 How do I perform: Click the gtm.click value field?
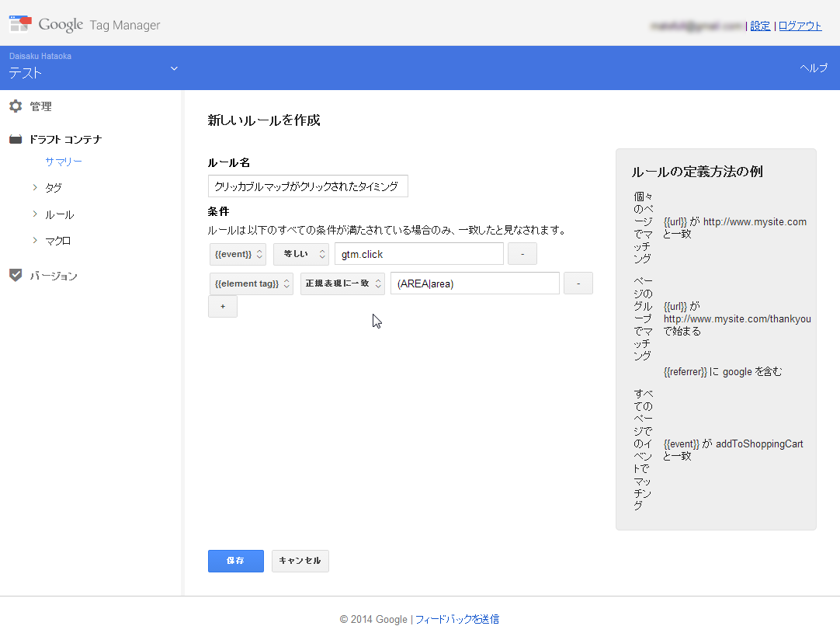(x=419, y=254)
